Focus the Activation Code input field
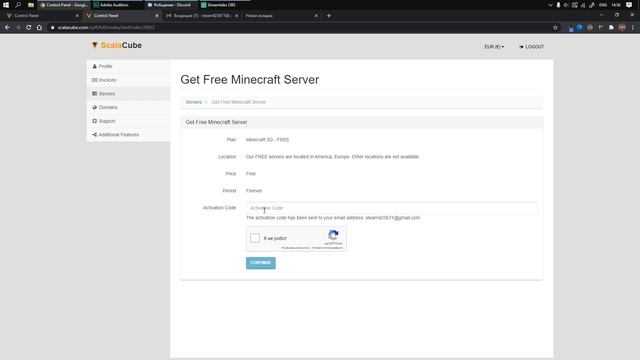640x360 pixels. pos(392,208)
